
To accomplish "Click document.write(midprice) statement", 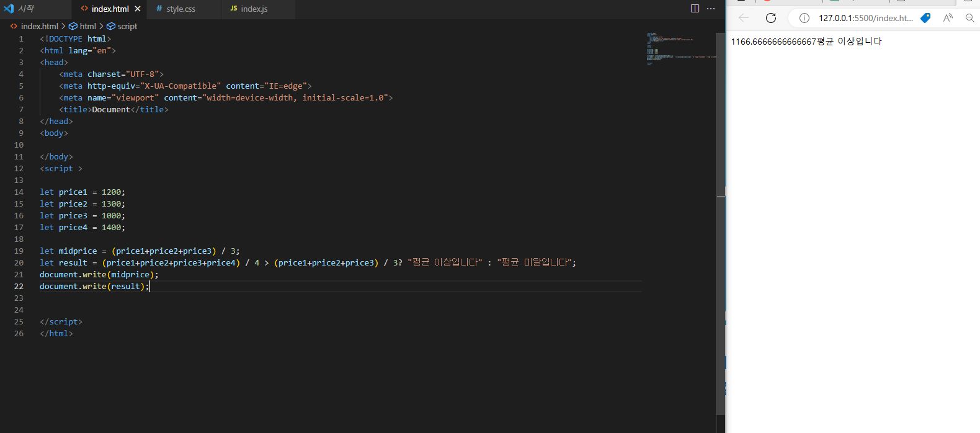I will pos(99,274).
